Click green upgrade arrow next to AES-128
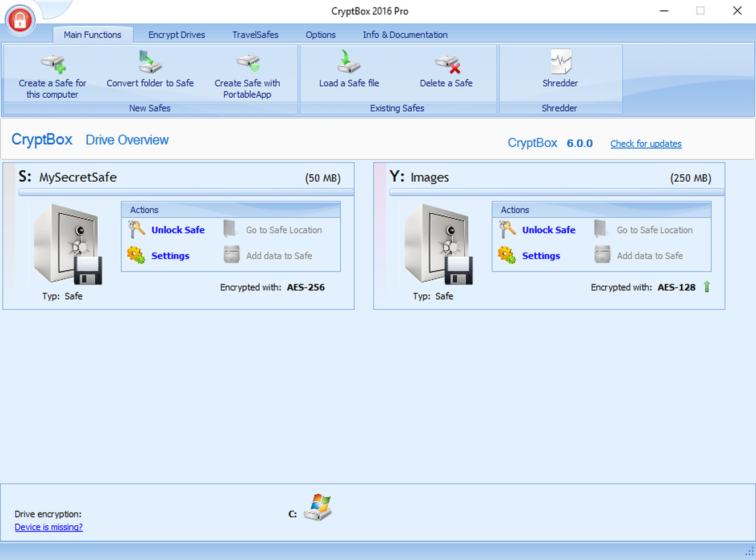This screenshot has width=756, height=560. (x=707, y=287)
